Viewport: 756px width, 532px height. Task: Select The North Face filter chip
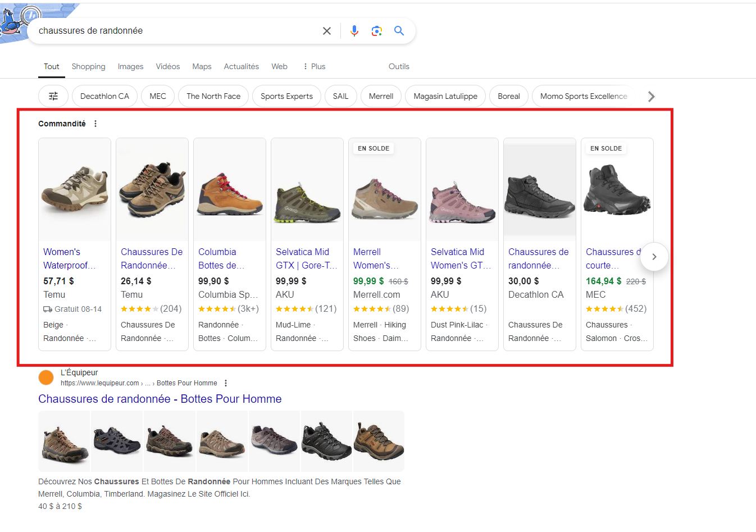click(213, 96)
